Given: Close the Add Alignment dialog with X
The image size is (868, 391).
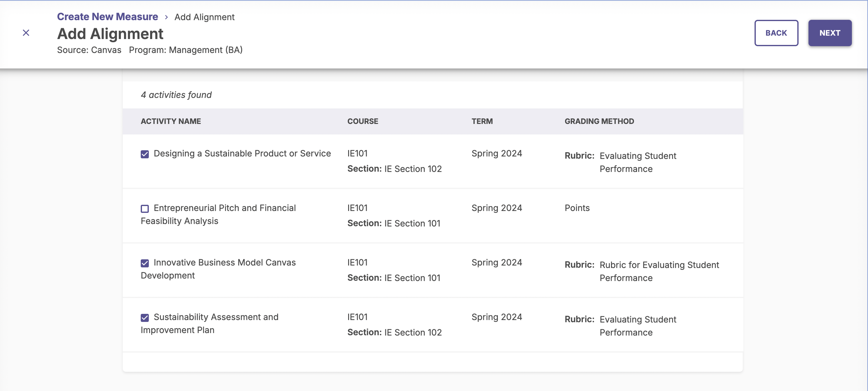Looking at the screenshot, I should [26, 33].
